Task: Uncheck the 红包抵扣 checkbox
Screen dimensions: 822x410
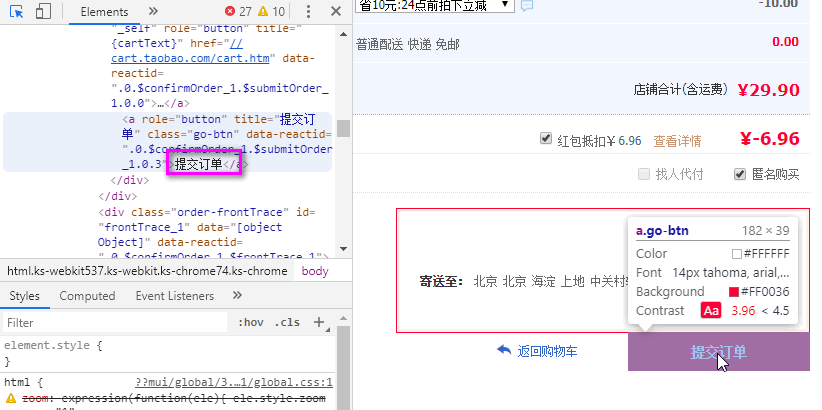Action: tap(546, 138)
